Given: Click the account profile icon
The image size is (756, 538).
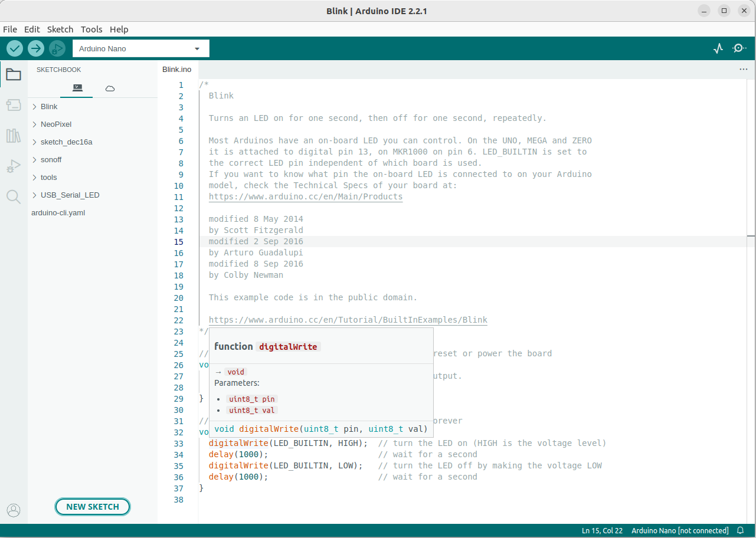Looking at the screenshot, I should click(13, 510).
